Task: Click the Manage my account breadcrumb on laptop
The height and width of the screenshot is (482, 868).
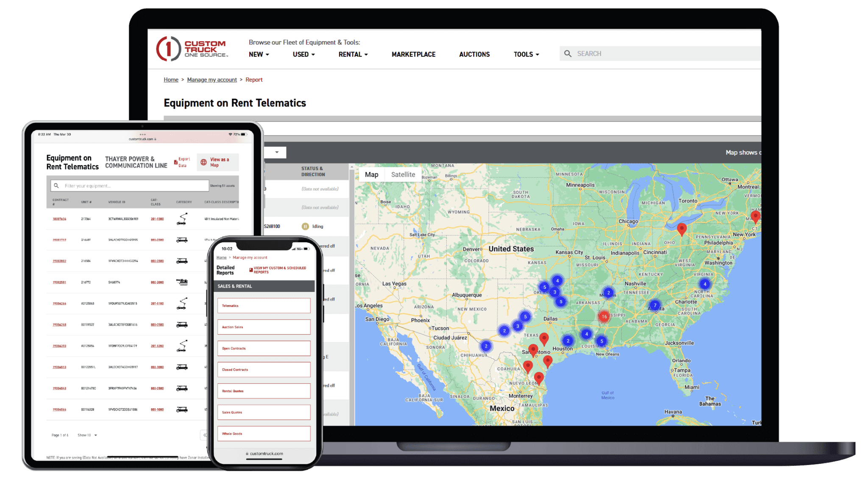Action: (x=212, y=80)
